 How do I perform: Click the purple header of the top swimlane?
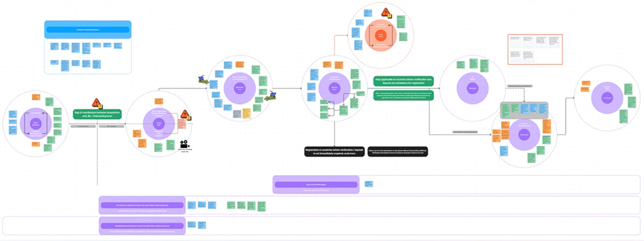click(x=316, y=185)
